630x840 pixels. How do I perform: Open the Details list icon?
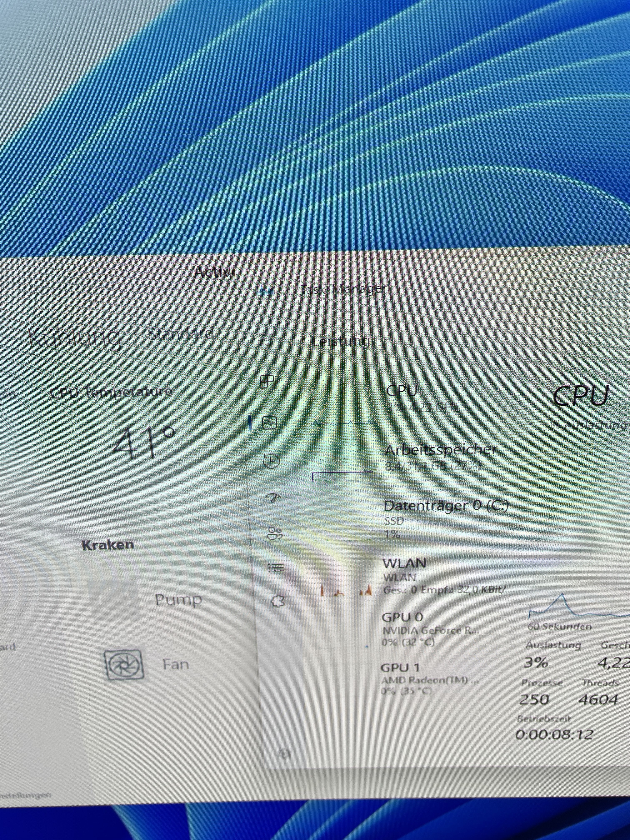276,568
